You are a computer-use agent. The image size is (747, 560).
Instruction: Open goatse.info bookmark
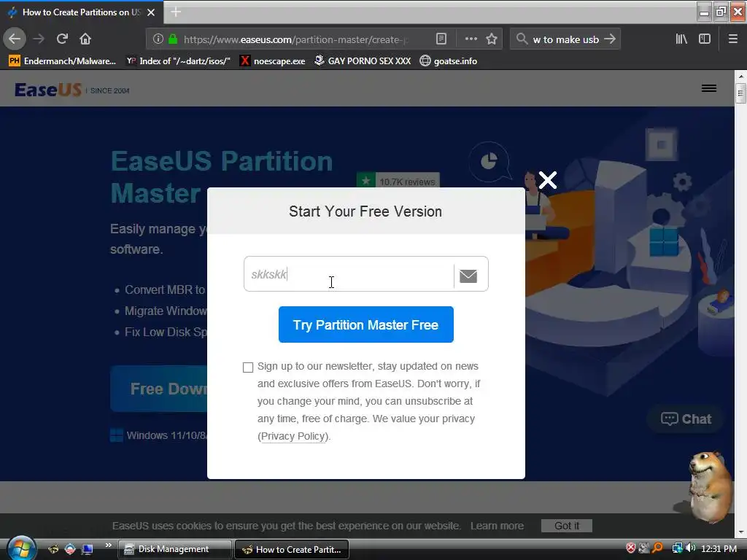[449, 61]
